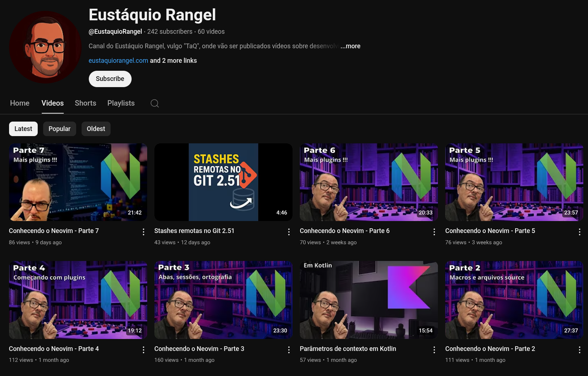588x376 pixels.
Task: Open three-dot menu for Neovim Parte 6
Action: 434,232
